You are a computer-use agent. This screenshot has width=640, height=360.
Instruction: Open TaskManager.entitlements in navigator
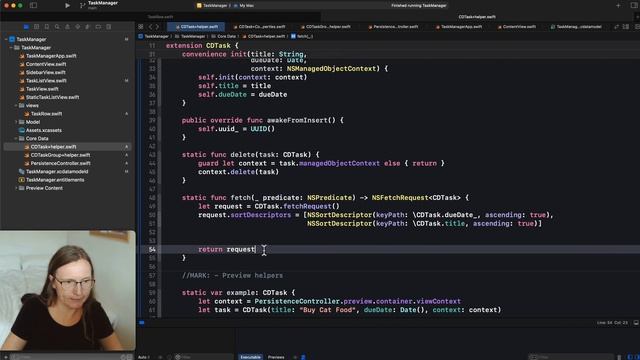(55, 180)
